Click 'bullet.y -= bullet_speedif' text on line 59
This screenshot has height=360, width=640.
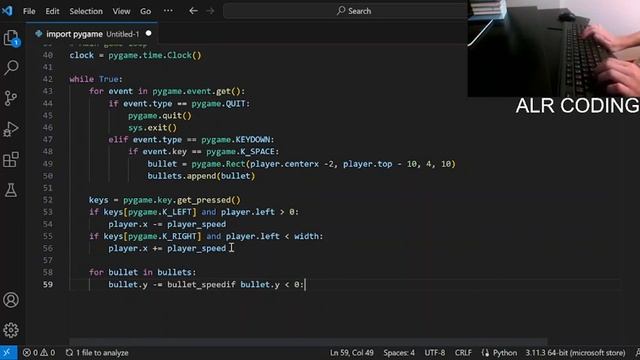[x=172, y=284]
